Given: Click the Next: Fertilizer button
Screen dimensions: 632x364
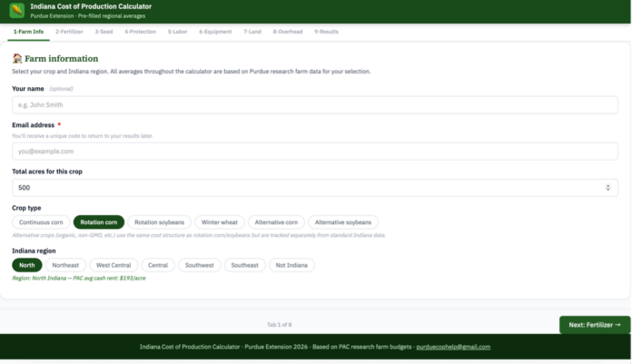Looking at the screenshot, I should point(595,325).
